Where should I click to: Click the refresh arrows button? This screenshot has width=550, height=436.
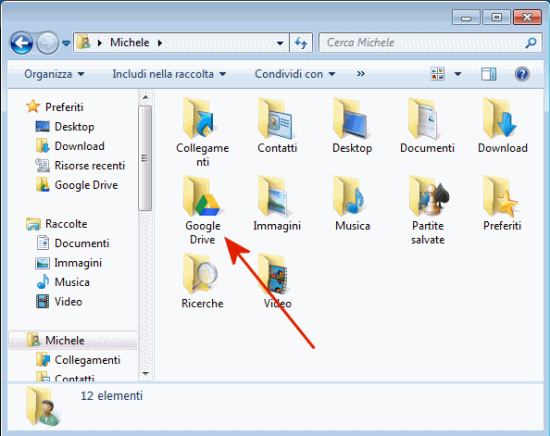[x=301, y=43]
